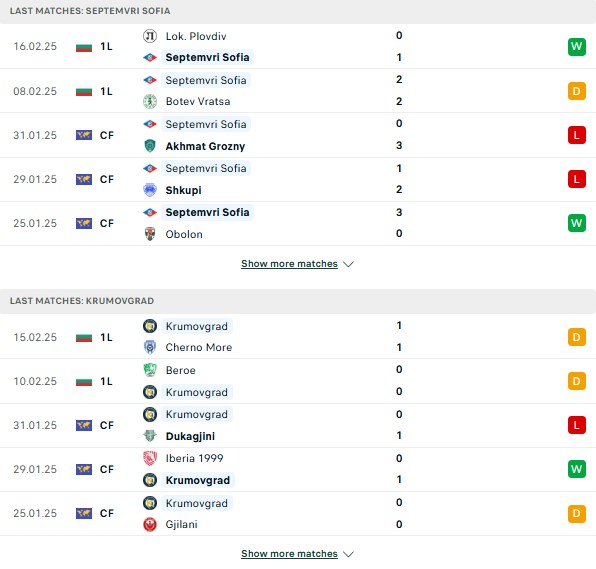Viewport: 596px width, 569px height.
Task: Click the Shkupi club crest icon
Action: coord(150,190)
